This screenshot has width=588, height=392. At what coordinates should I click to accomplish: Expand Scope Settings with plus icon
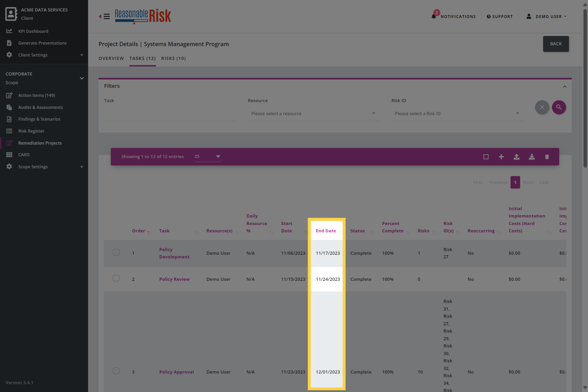tap(82, 167)
